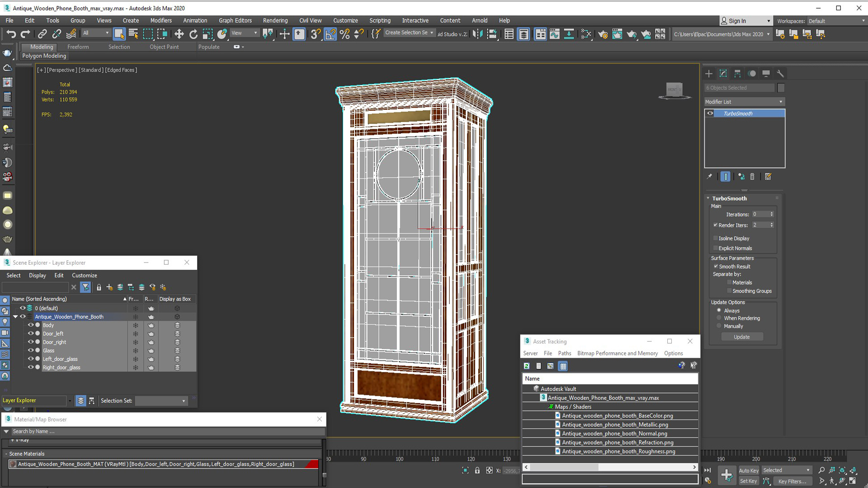Image resolution: width=868 pixels, height=488 pixels.
Task: Open the Modifier List dropdown
Action: [745, 102]
